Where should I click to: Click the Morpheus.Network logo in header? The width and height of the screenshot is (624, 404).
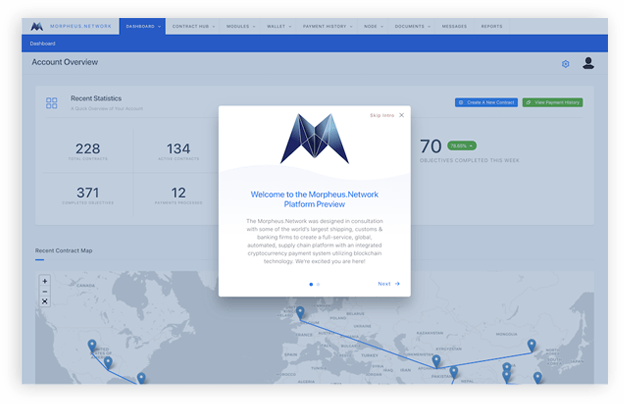(71, 26)
